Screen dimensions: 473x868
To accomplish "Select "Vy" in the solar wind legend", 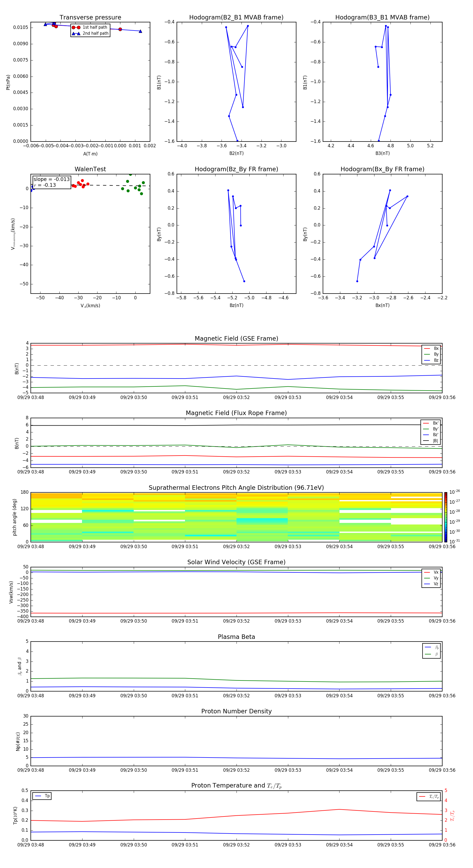I will pyautogui.click(x=431, y=578).
